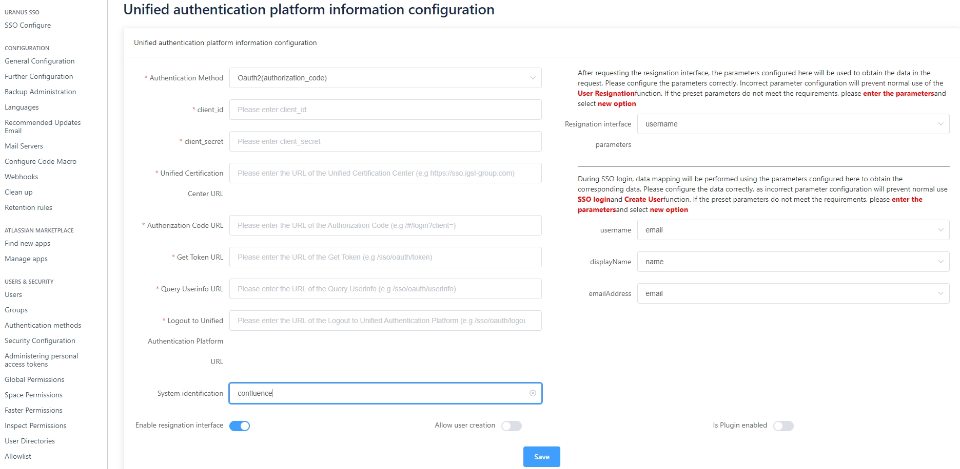Screen dimensions: 960x469
Task: Click the Save button
Action: pos(541,456)
